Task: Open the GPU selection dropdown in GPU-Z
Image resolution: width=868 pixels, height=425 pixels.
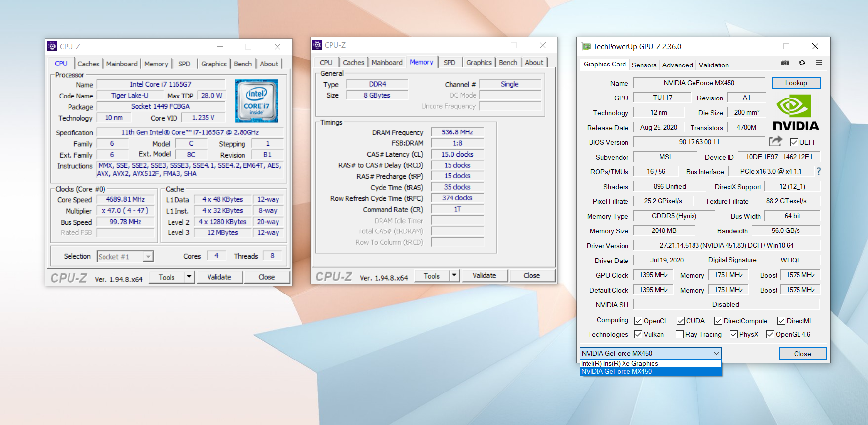Action: (x=650, y=353)
